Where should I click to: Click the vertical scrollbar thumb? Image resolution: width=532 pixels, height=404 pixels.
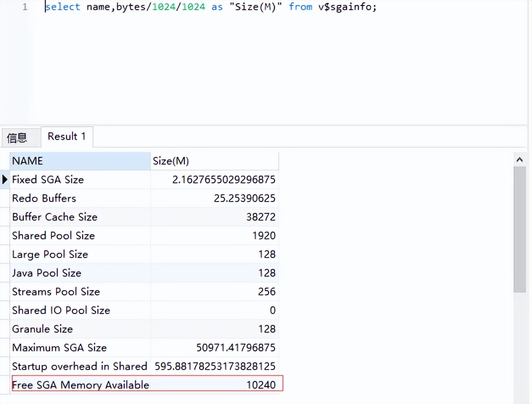click(x=520, y=229)
